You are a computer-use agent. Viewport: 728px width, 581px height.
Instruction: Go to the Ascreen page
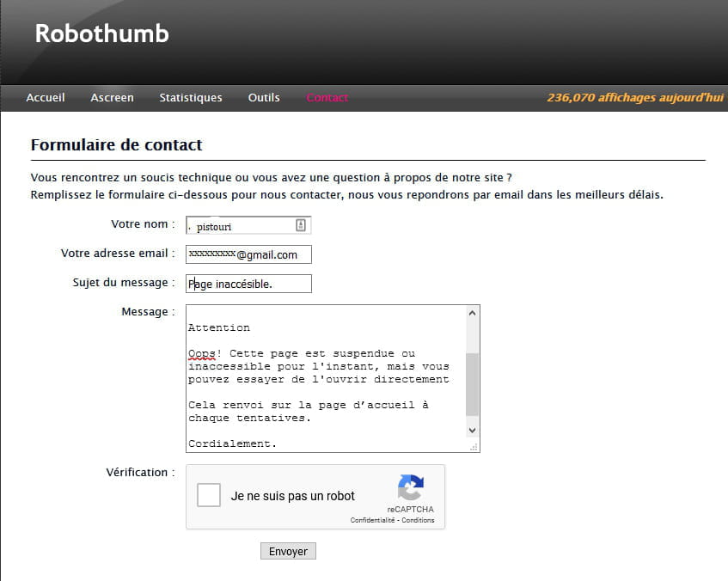pos(112,97)
